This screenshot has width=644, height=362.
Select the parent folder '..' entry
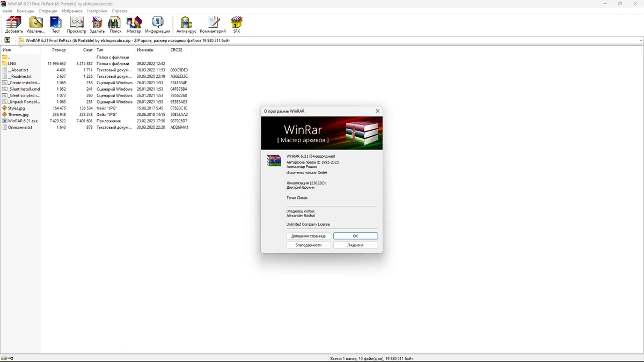[x=5, y=57]
